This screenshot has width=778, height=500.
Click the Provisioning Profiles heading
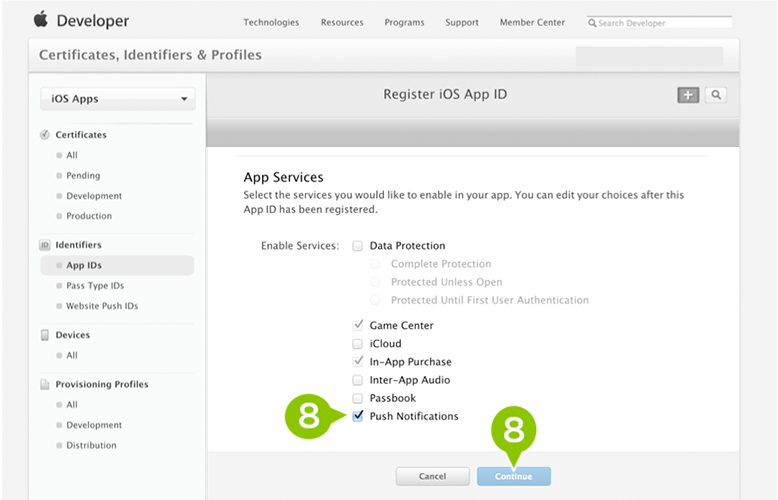[x=102, y=384]
